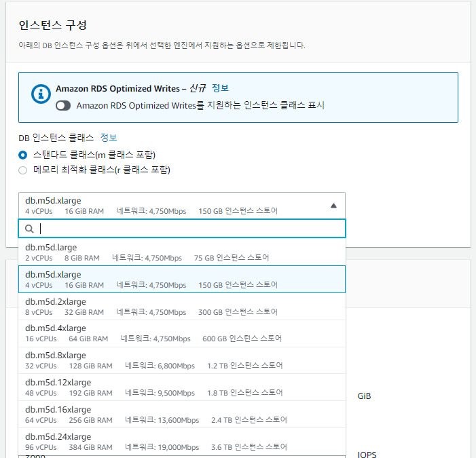Viewport: 476px width, 458px height.
Task: Collapse the instance class dropdown with the up arrow
Action: [333, 206]
